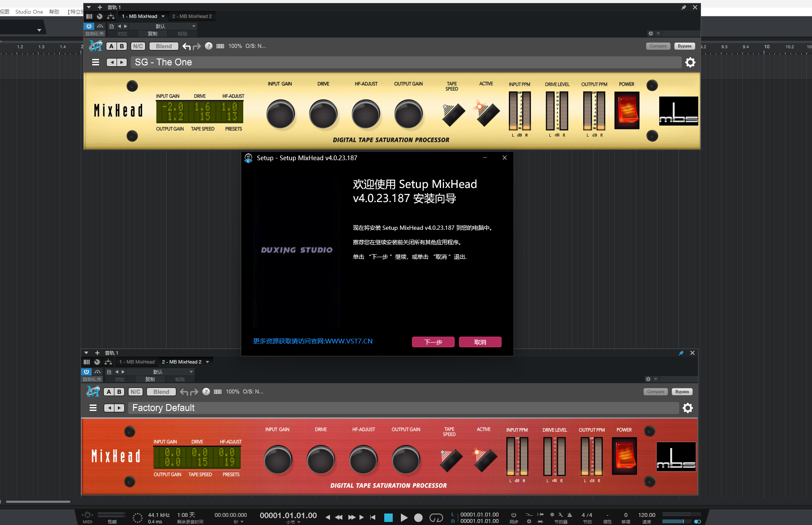The height and width of the screenshot is (525, 812).
Task: Click the channel routing icon in track header
Action: [110, 16]
